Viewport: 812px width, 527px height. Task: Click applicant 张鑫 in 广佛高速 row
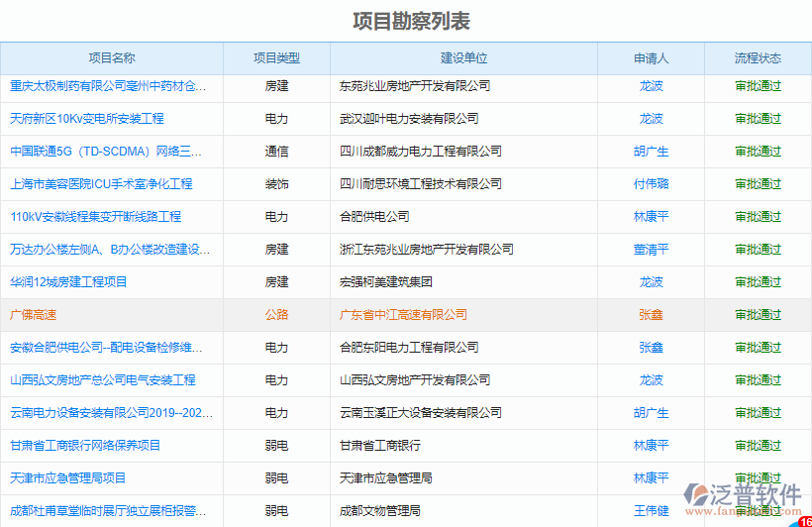pos(651,315)
